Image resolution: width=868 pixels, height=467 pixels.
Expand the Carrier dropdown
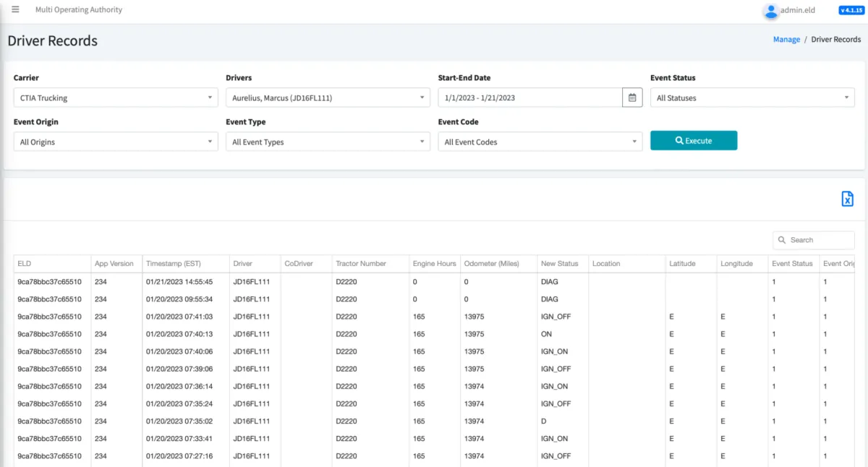pyautogui.click(x=116, y=98)
